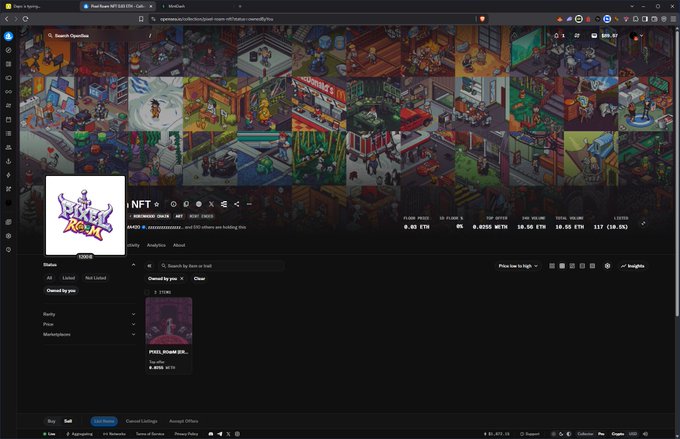Open Terms of Service link
680x439 pixels.
(x=150, y=434)
